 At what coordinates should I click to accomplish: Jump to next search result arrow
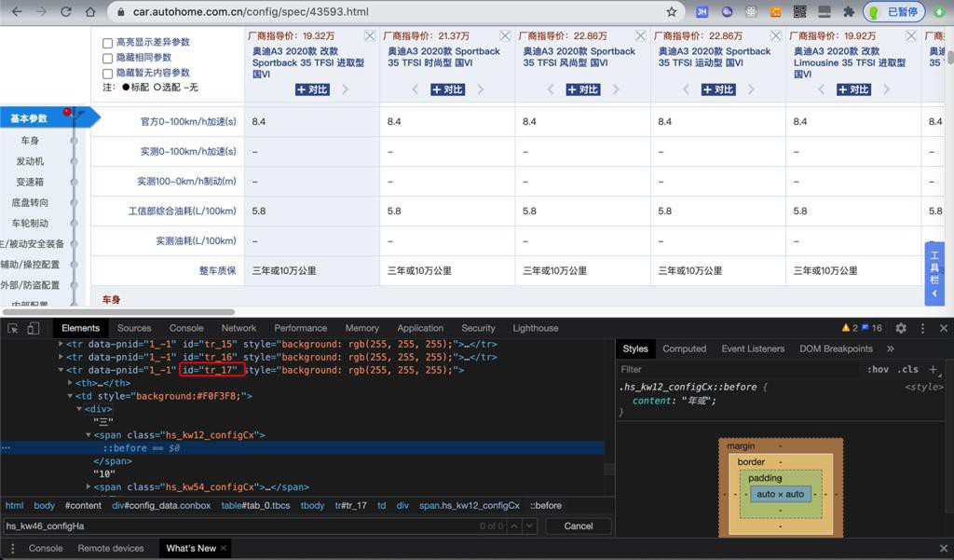coord(529,526)
